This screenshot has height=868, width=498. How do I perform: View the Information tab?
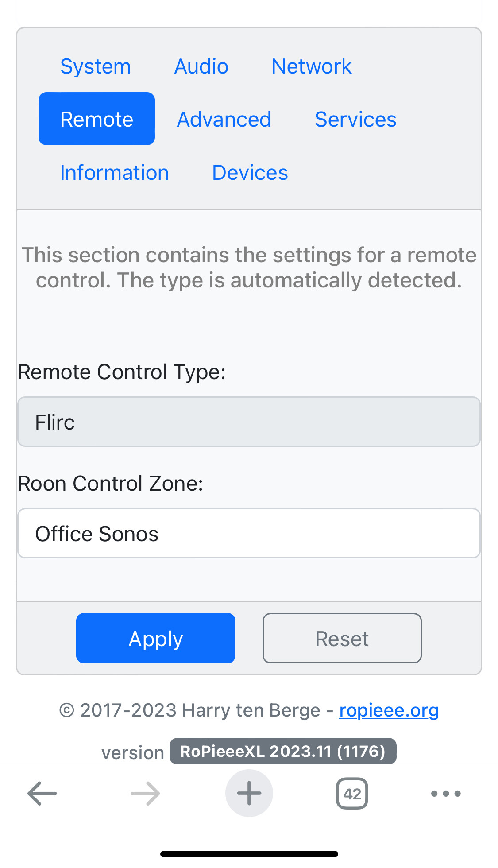(115, 172)
